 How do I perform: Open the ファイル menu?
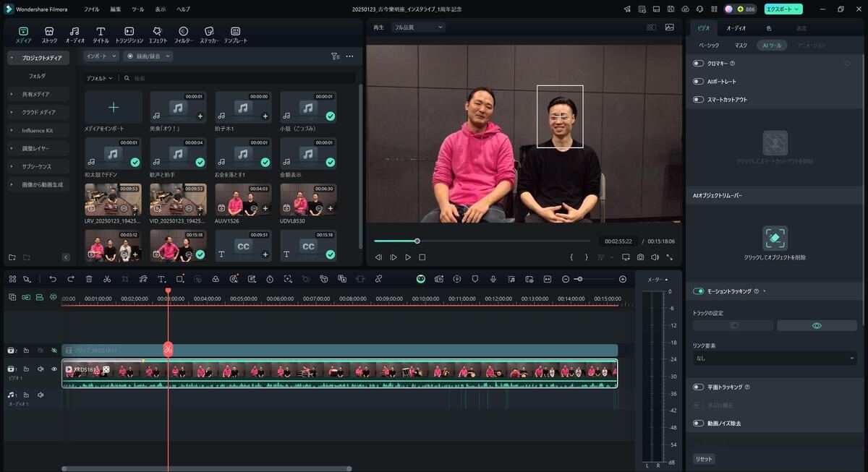[x=91, y=9]
